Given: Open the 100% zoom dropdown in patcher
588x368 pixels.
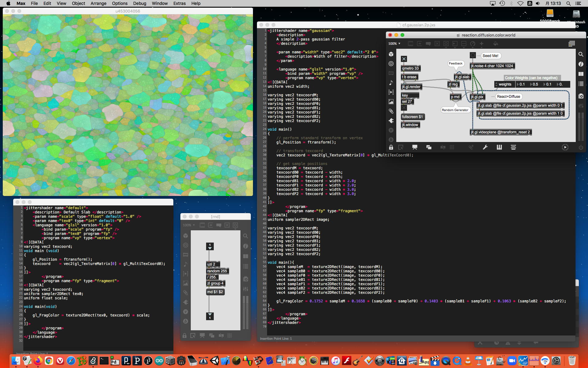Looking at the screenshot, I should coord(394,44).
